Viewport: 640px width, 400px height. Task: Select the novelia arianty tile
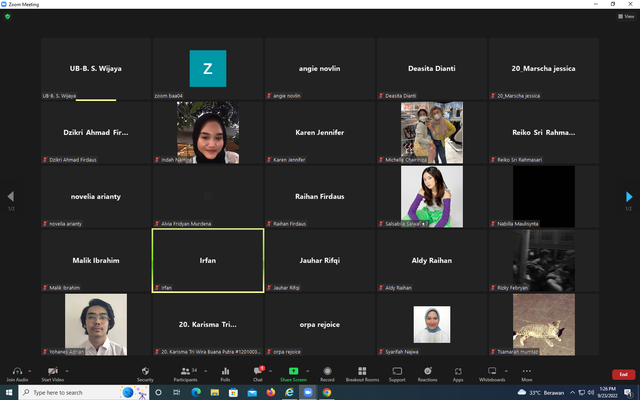[96, 196]
